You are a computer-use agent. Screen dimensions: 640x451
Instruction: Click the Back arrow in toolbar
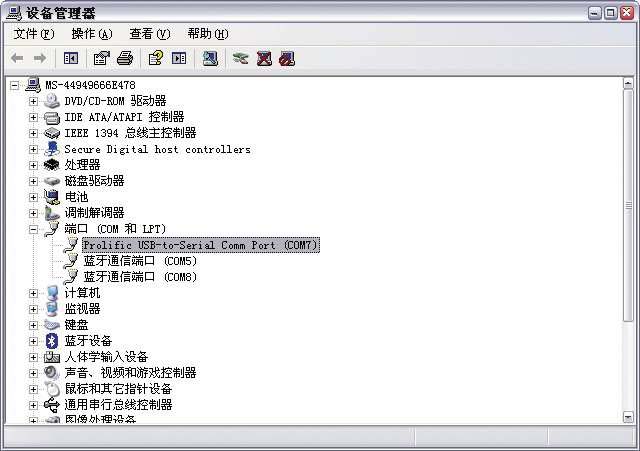(17, 58)
